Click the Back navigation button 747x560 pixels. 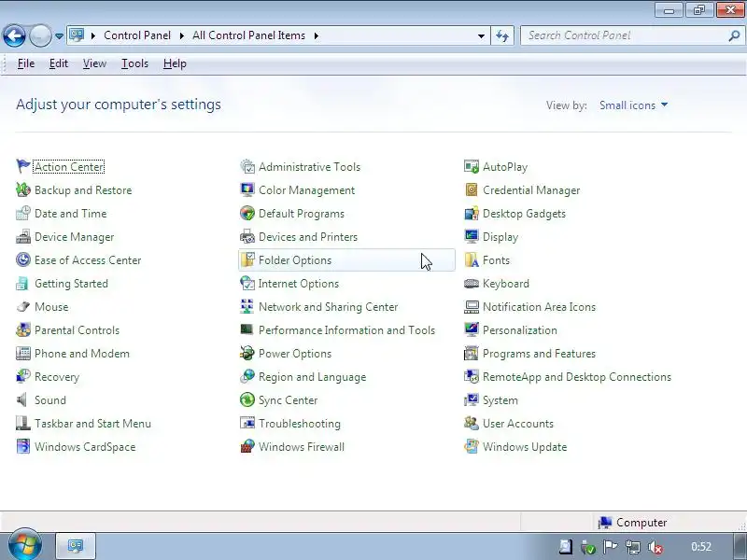point(14,35)
